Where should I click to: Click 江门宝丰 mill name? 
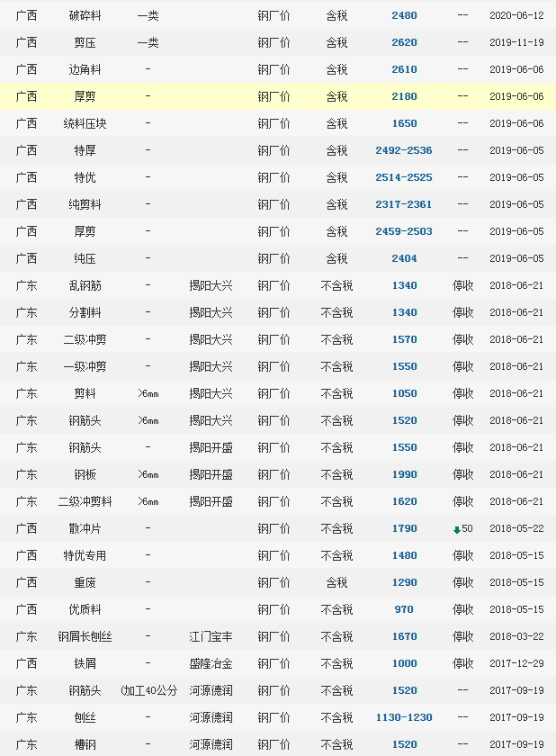pyautogui.click(x=211, y=636)
